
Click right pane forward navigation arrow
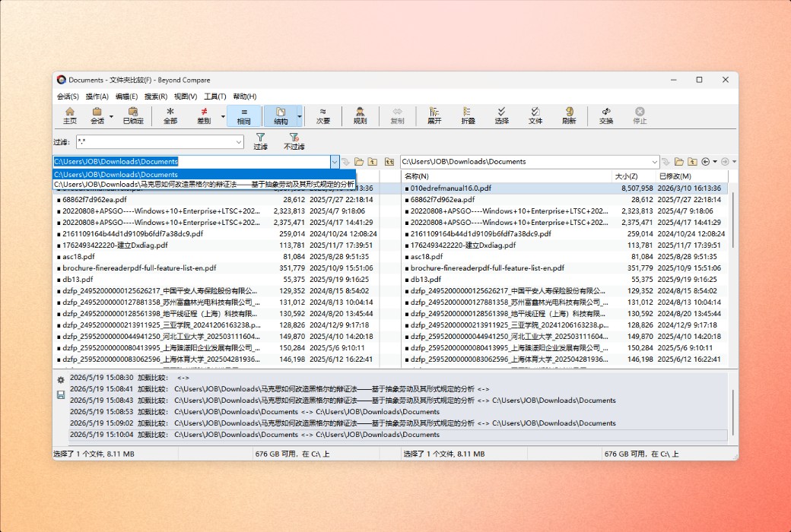(x=726, y=162)
